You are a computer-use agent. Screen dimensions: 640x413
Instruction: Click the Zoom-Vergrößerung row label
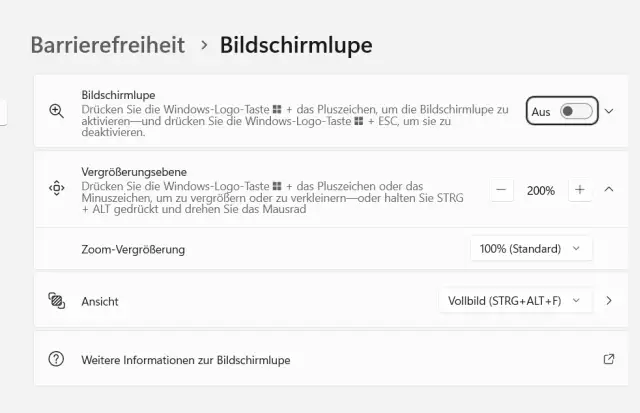point(133,249)
